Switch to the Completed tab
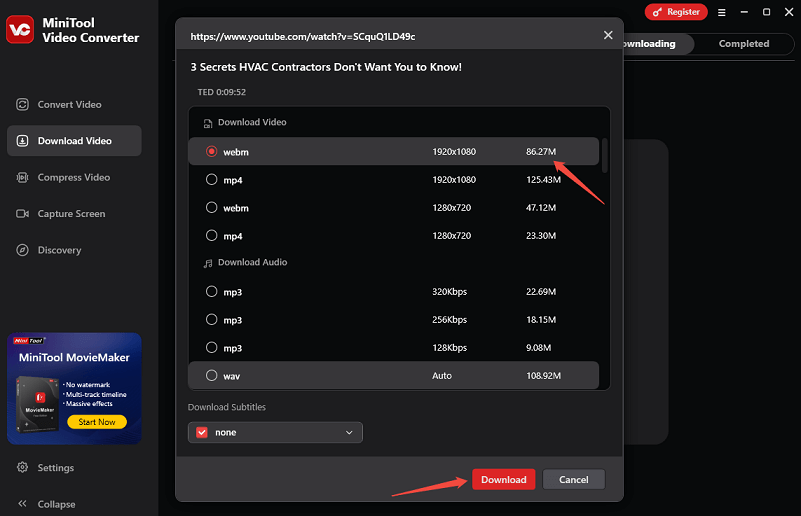801x516 pixels. 744,44
